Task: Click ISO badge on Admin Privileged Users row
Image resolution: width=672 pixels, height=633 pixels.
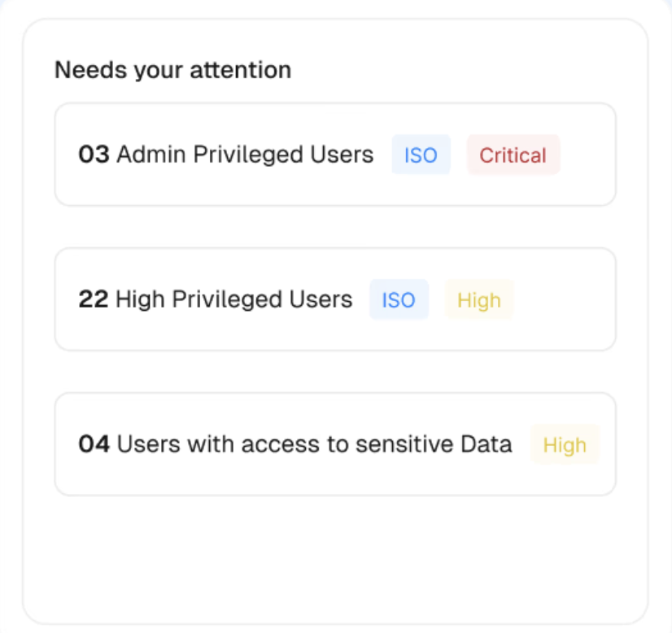Action: pos(421,155)
